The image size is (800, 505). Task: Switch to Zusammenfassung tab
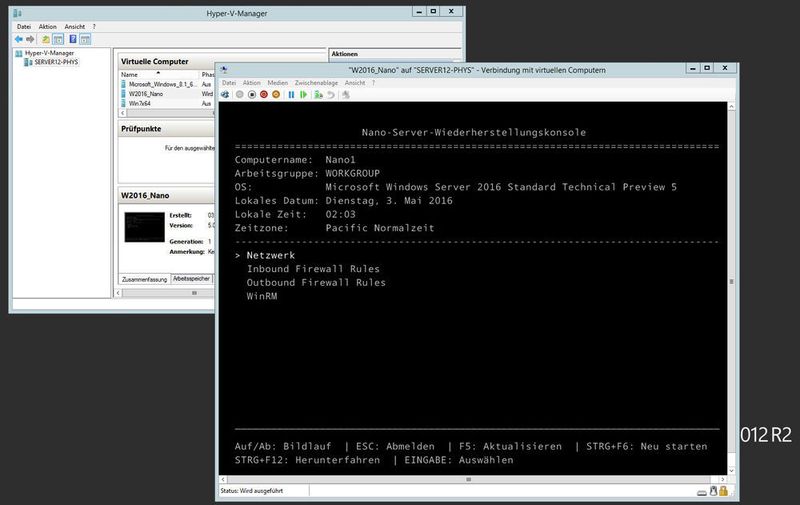click(144, 280)
